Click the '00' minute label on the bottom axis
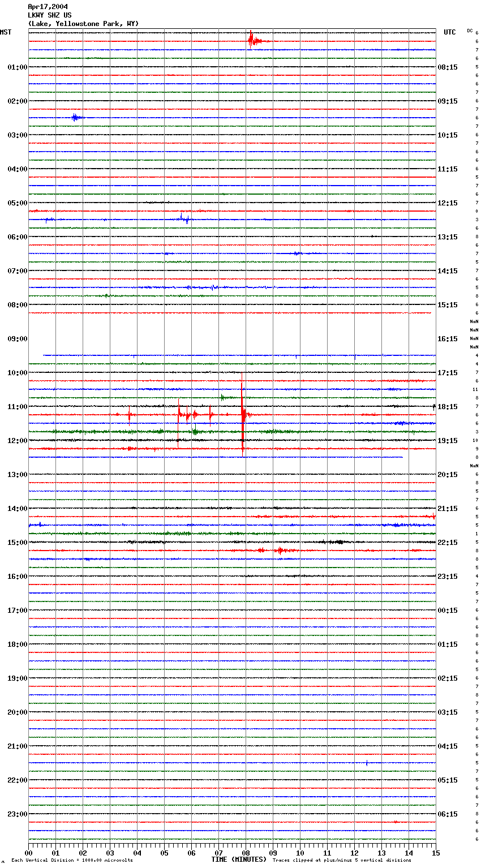Screen dimensions: 481x868 point(28,853)
